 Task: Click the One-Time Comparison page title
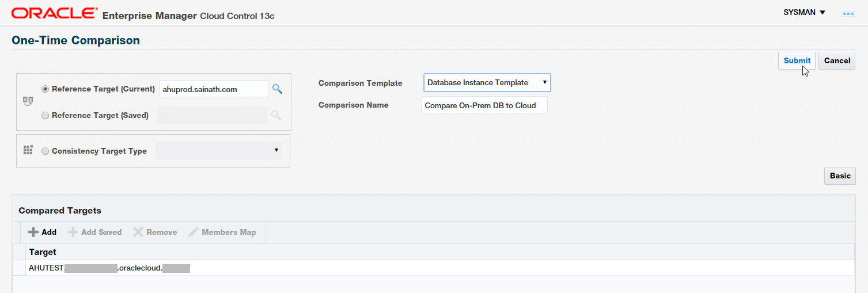coord(75,40)
